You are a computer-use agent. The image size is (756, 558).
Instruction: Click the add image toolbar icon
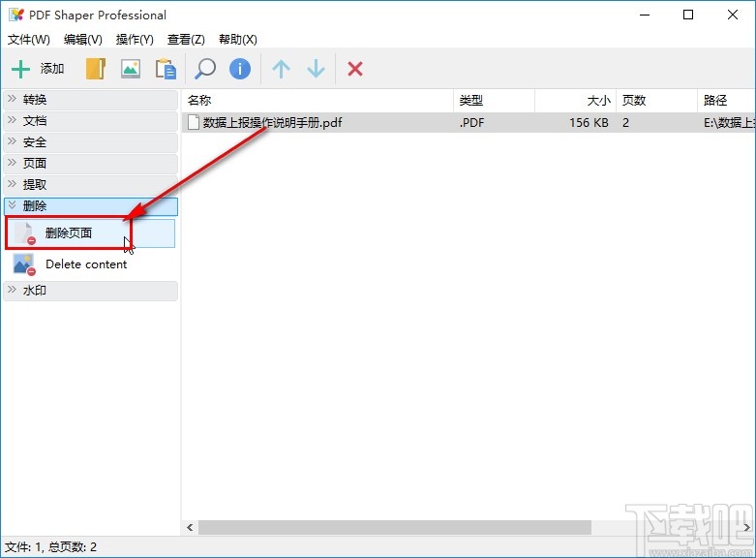(x=131, y=69)
